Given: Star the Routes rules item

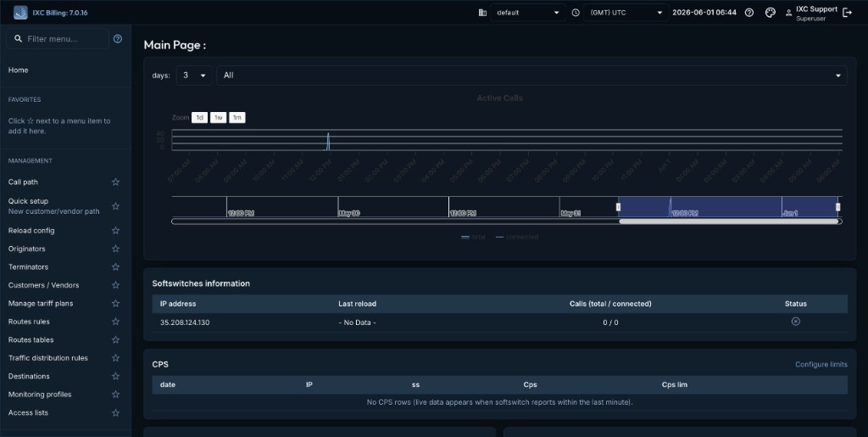Looking at the screenshot, I should point(115,322).
